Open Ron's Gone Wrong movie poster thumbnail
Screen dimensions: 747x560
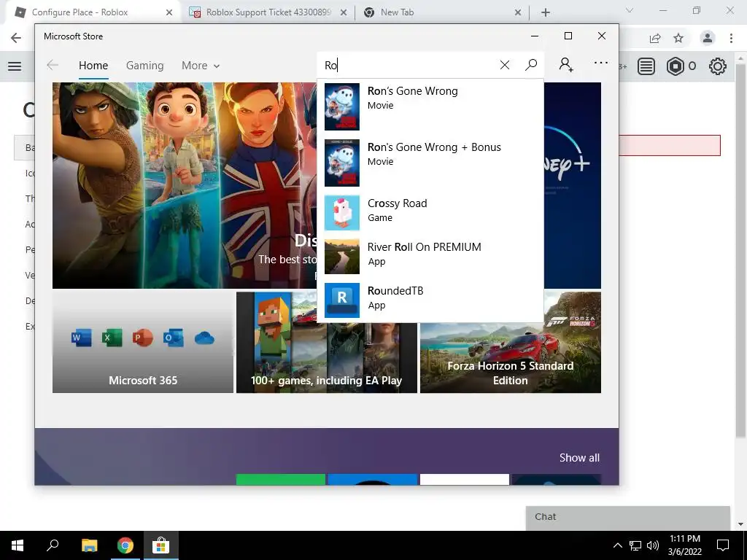342,106
